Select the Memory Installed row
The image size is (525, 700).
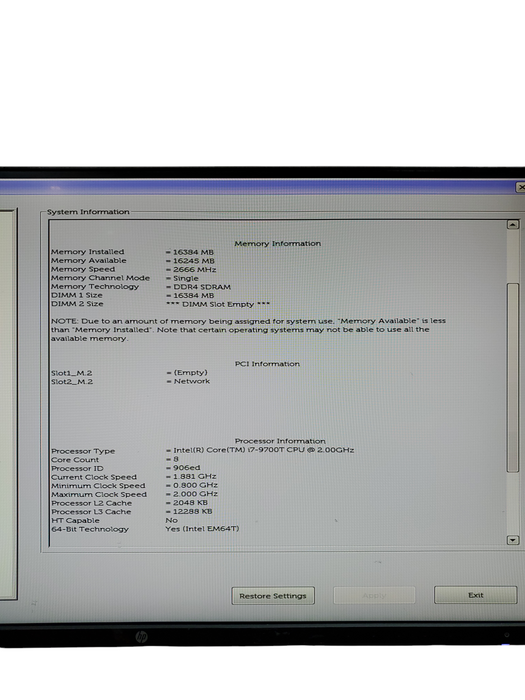pyautogui.click(x=133, y=252)
